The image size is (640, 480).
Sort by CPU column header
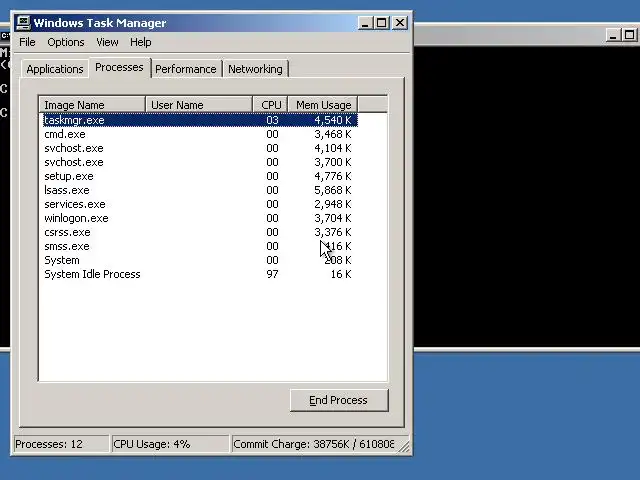pyautogui.click(x=271, y=105)
